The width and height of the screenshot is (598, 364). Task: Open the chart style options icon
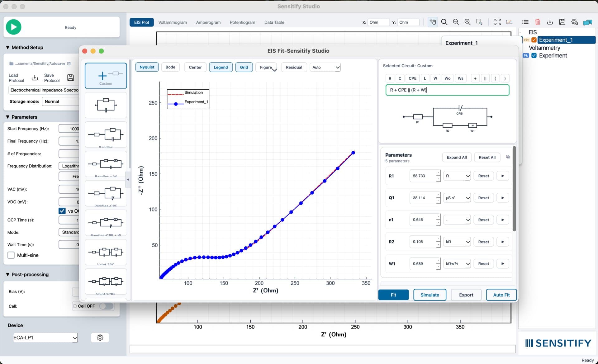tap(509, 22)
